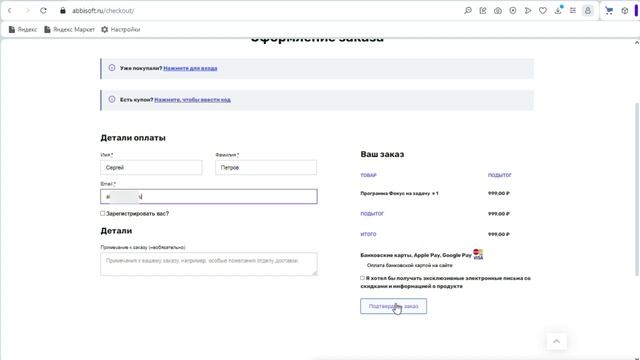Reload the checkout page
The height and width of the screenshot is (360, 640).
point(43,11)
